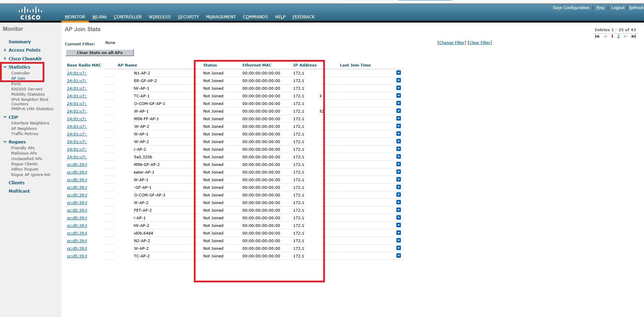Screen dimensions: 644x317
Task: Open the Change Filter link
Action: click(452, 42)
